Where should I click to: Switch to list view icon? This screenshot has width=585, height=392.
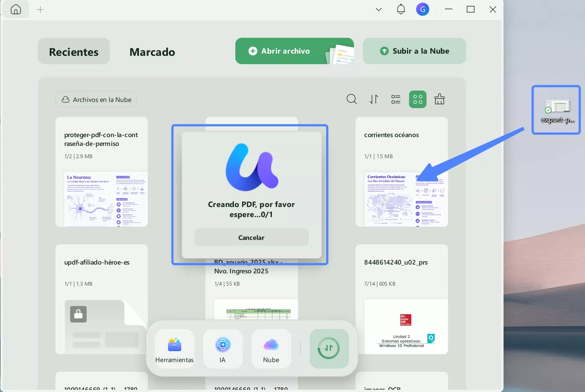(396, 99)
